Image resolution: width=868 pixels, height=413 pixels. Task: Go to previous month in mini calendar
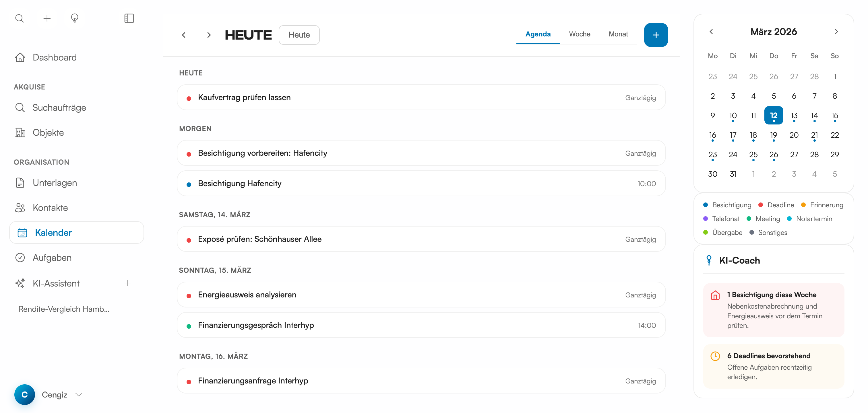(711, 32)
